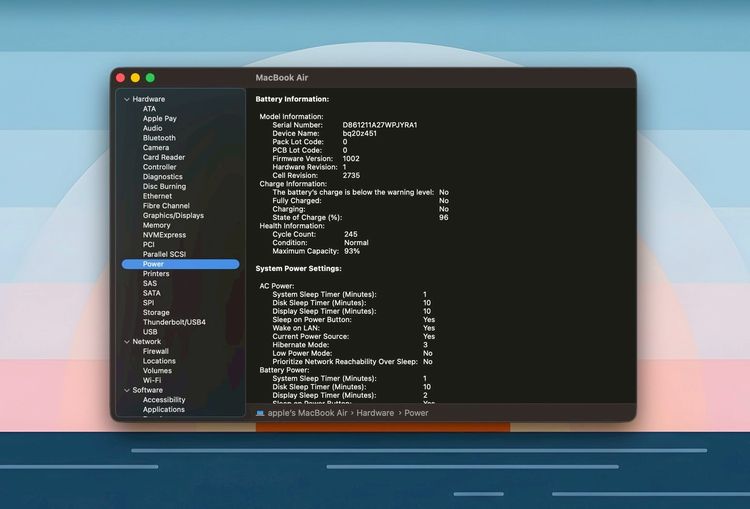Click apple's MacBook Air in path bar
The width and height of the screenshot is (750, 509).
(306, 412)
